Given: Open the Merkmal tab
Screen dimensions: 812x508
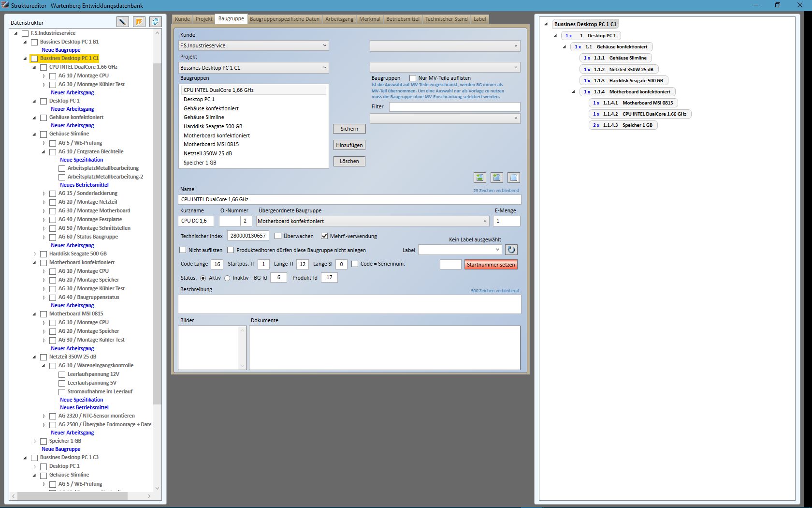Looking at the screenshot, I should pos(370,19).
